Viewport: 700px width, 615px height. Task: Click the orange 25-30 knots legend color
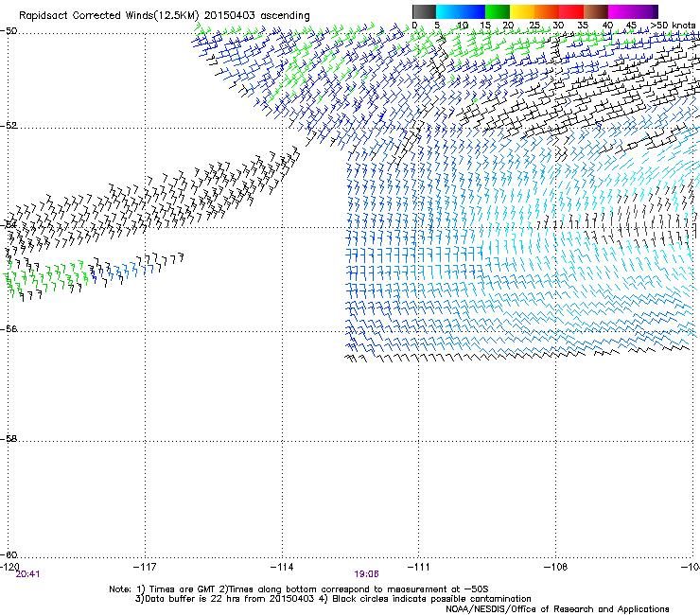(547, 11)
